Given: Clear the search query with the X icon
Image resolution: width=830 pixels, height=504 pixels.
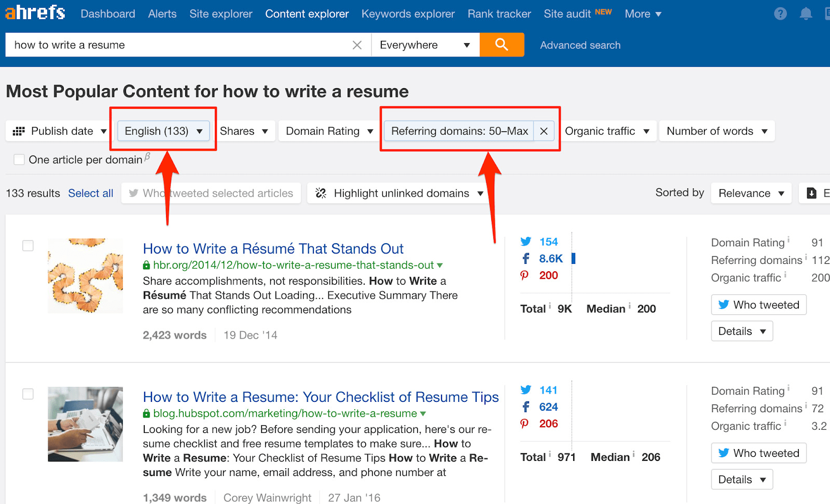Looking at the screenshot, I should pos(357,45).
